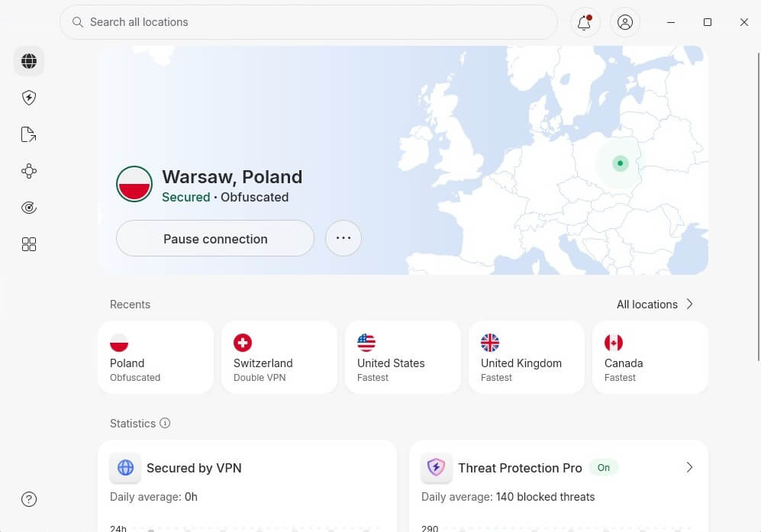761x532 pixels.
Task: Click the green server dot on map
Action: point(621,163)
